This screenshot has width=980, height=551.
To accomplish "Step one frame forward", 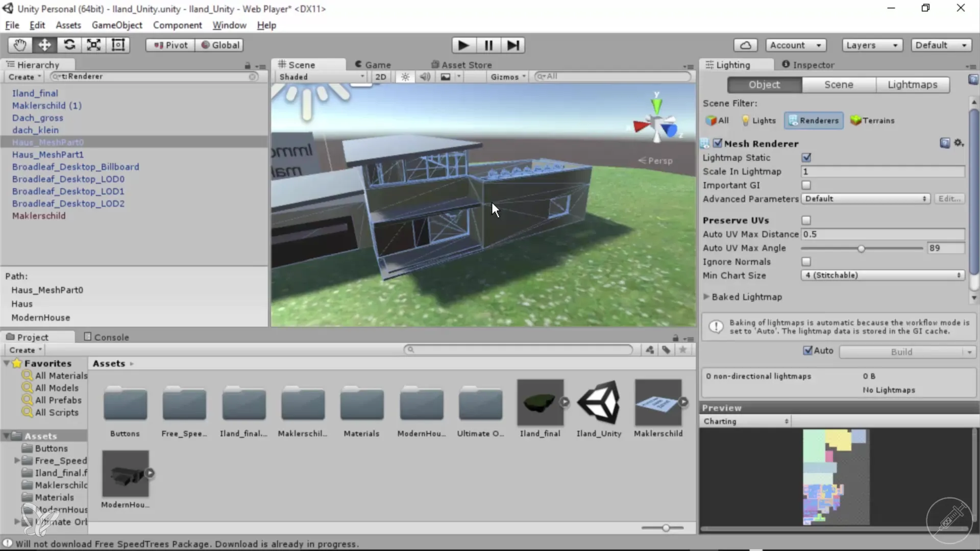I will [x=513, y=45].
